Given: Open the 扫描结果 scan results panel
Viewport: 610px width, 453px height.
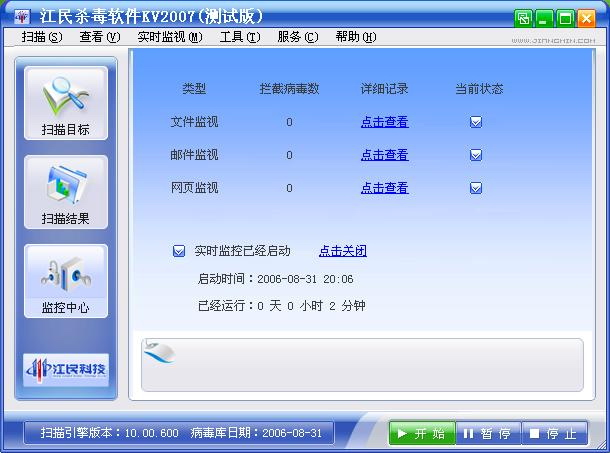Looking at the screenshot, I should (x=66, y=192).
